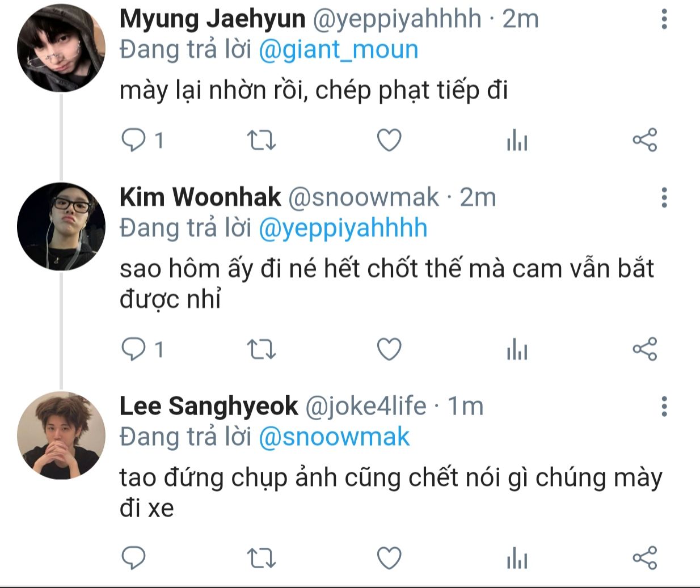Viewport: 700px width, 588px height.
Task: Open more options for Kim Woonhak's tweet
Action: pos(664,197)
